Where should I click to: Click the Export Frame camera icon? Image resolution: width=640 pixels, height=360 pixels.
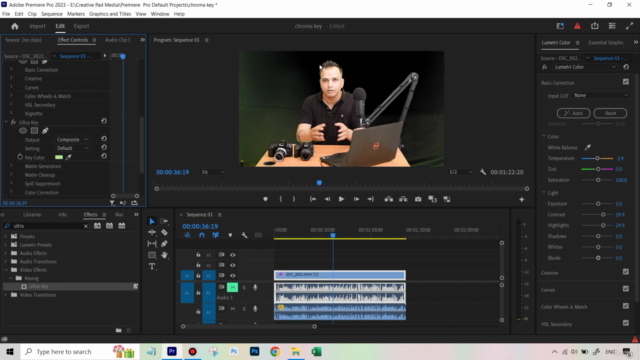click(418, 199)
